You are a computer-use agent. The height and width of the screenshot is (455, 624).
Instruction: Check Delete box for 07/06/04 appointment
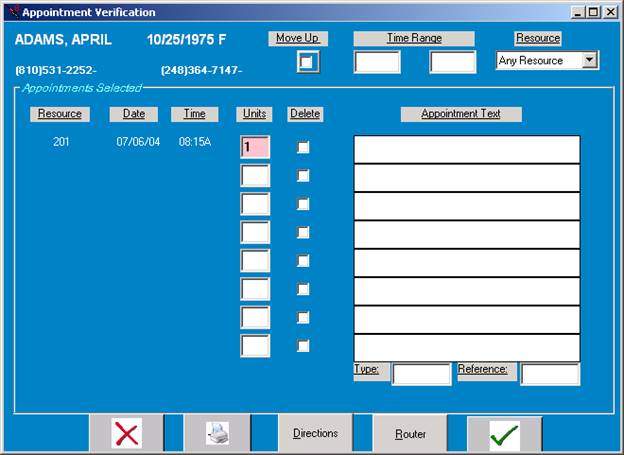[304, 148]
